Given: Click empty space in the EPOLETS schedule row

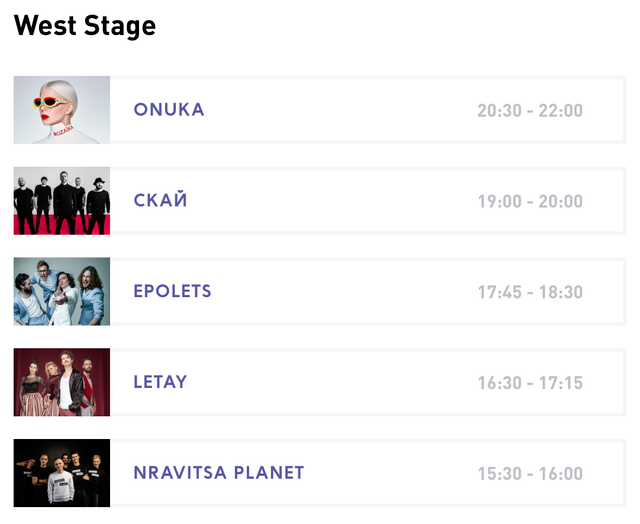Looking at the screenshot, I should tap(340, 292).
